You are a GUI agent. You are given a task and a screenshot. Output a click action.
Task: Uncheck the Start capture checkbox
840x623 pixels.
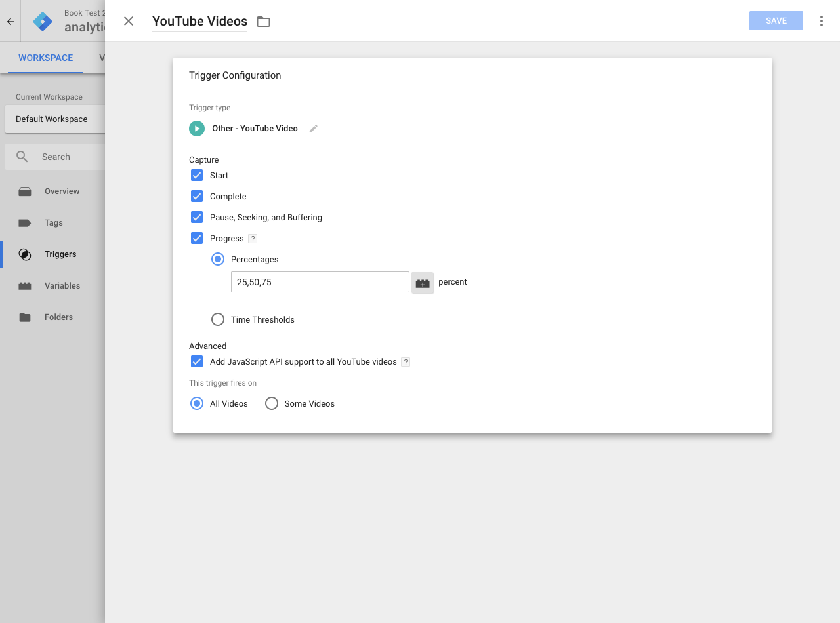click(x=197, y=175)
